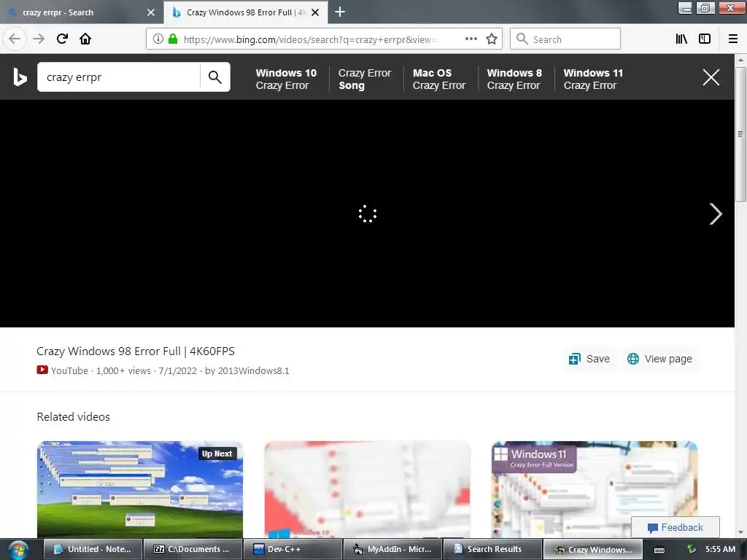
Task: Click the scrollbar up arrow
Action: 740,60
